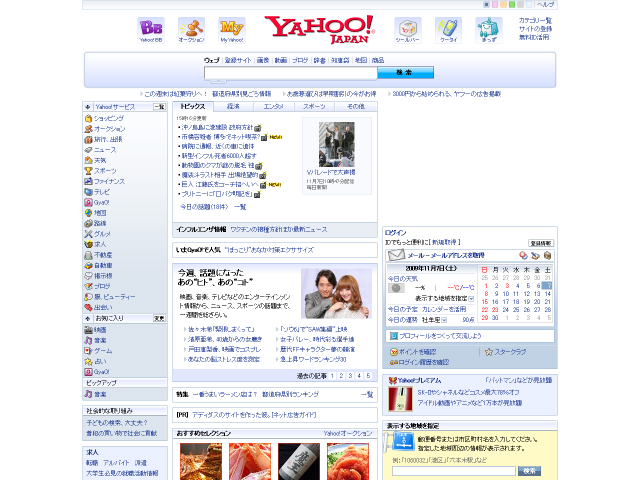640x480 pixels.
Task: Select the dark blue theme color swatch
Action: pos(486,4)
